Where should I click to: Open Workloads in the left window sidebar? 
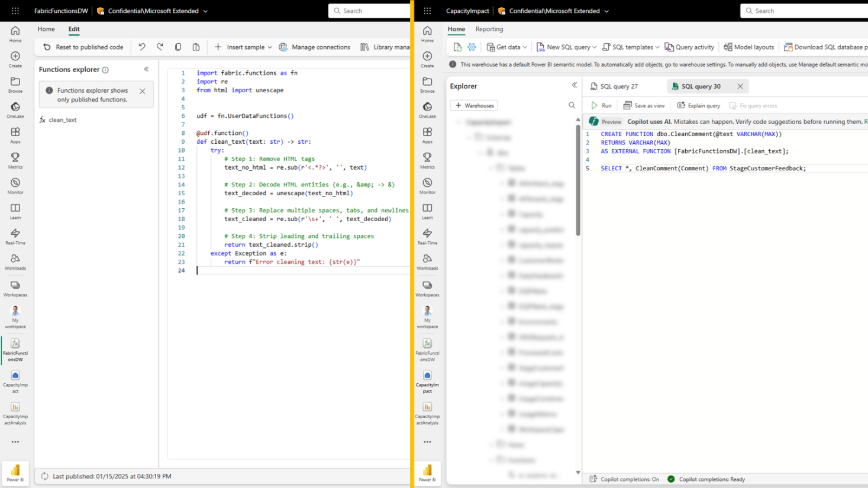15,263
